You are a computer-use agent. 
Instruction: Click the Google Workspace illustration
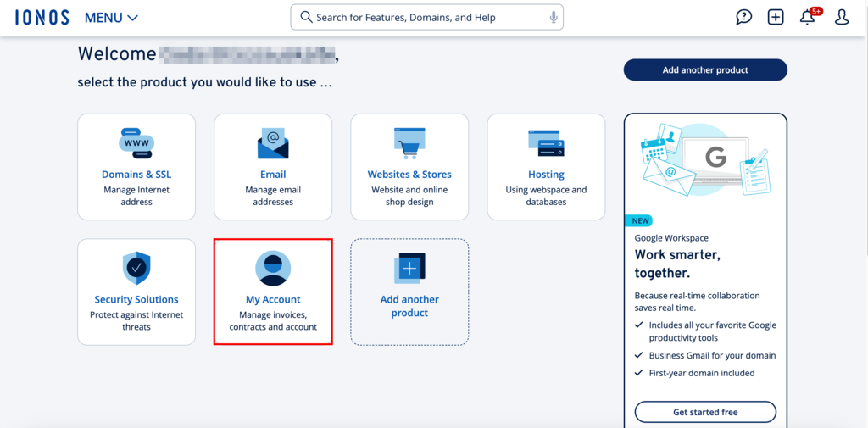[705, 163]
